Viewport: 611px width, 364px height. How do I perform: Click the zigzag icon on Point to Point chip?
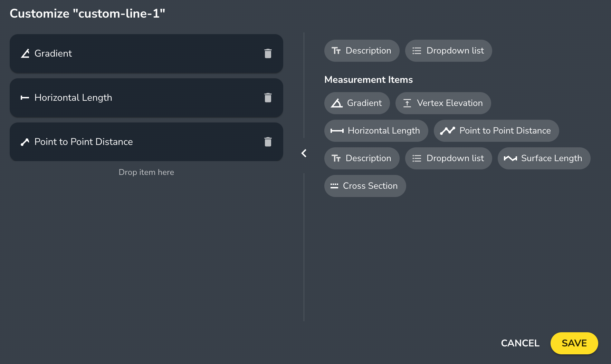[x=448, y=131]
